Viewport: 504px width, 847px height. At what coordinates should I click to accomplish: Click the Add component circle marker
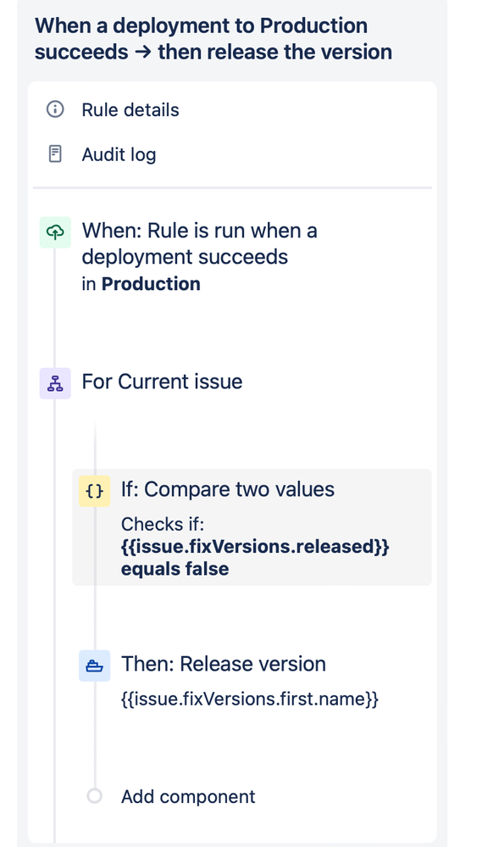tap(94, 795)
